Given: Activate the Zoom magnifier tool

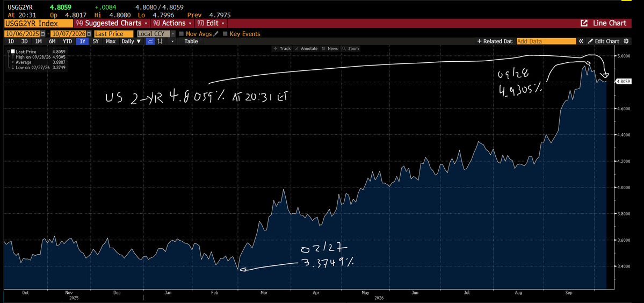Looking at the screenshot, I should point(350,48).
